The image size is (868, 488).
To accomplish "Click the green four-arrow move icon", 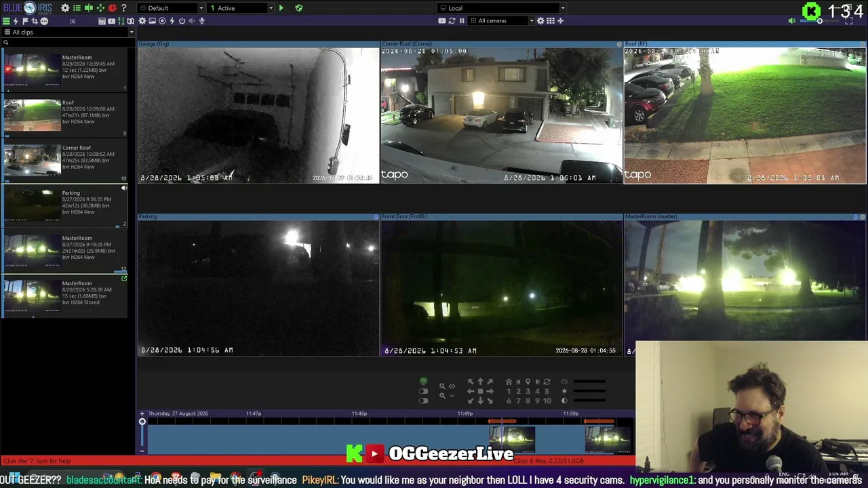I will pos(100,8).
